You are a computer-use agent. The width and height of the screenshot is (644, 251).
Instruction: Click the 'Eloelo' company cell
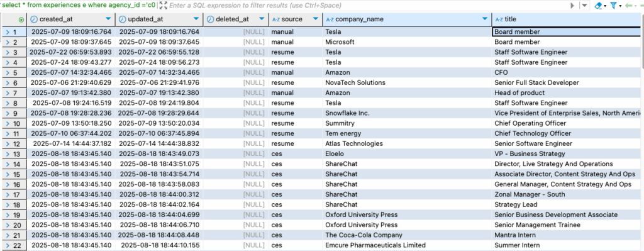coord(407,154)
